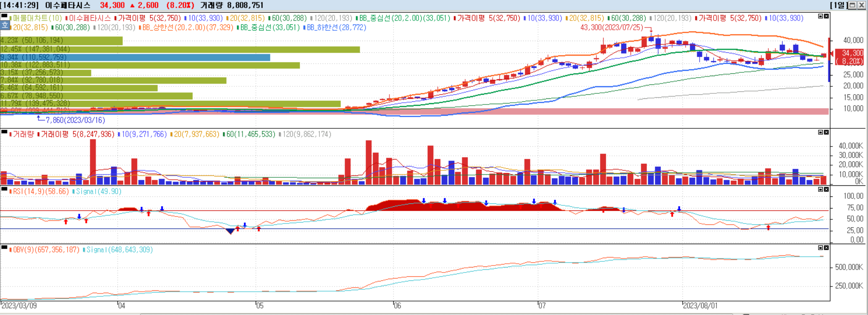This screenshot has width=868, height=315.
Task: Click the 5.46% (64,592,161) volume profile bar
Action: [79, 88]
